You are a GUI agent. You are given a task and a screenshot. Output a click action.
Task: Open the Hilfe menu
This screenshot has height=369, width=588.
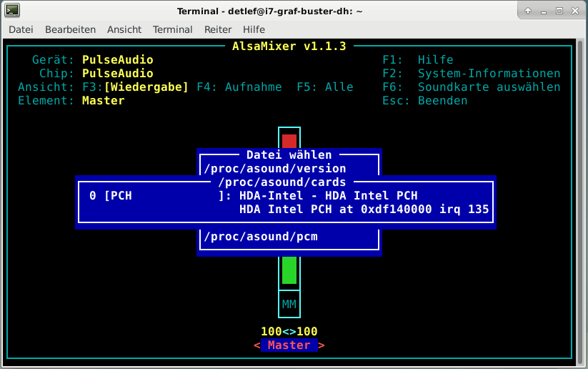coord(254,29)
